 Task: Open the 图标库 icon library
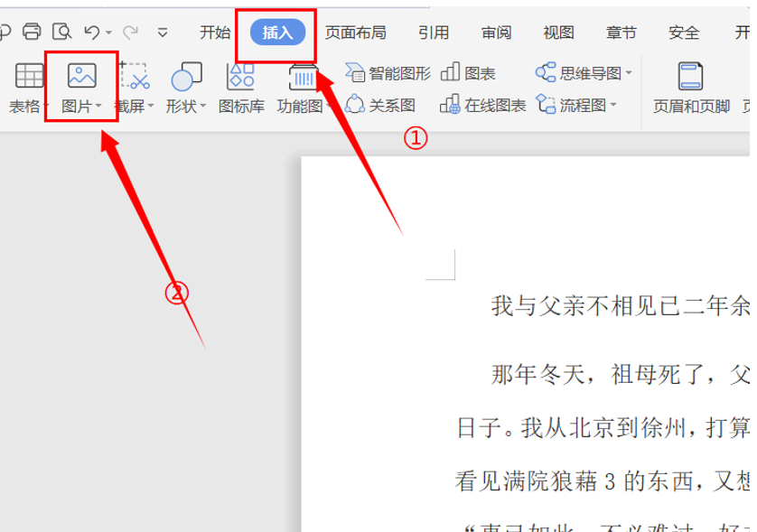[241, 87]
